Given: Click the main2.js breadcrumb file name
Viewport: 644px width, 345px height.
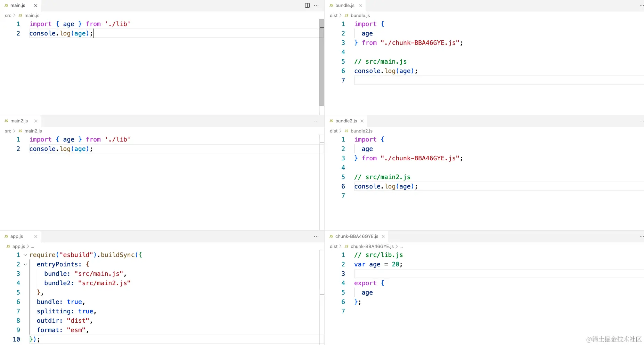Looking at the screenshot, I should point(33,131).
